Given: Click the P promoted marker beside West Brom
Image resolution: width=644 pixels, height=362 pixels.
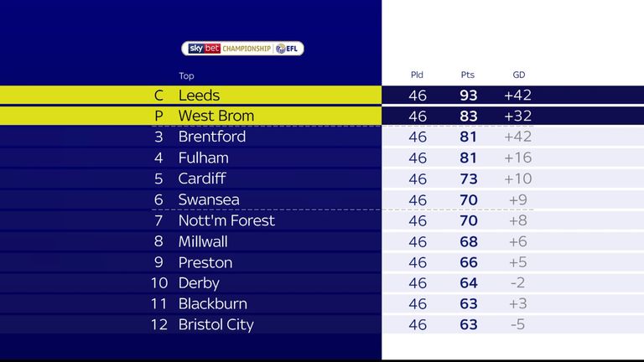Looking at the screenshot, I should 159,116.
